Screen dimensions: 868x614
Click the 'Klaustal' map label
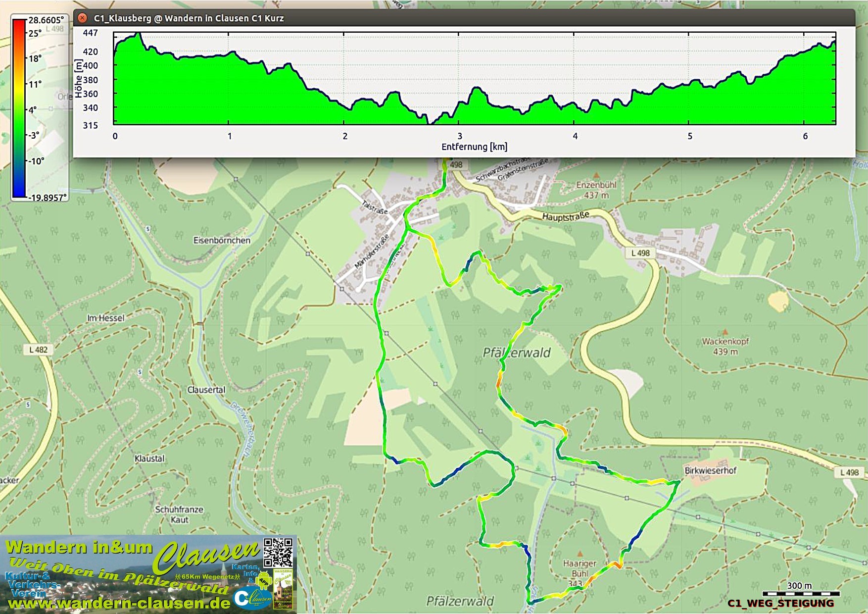[149, 459]
